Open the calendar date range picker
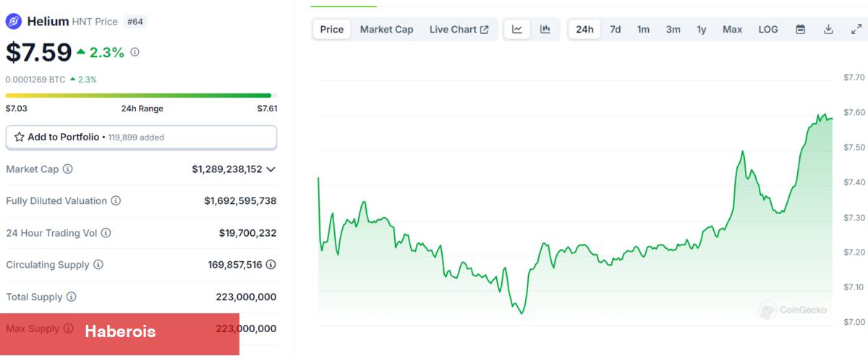868x356 pixels. coord(801,30)
